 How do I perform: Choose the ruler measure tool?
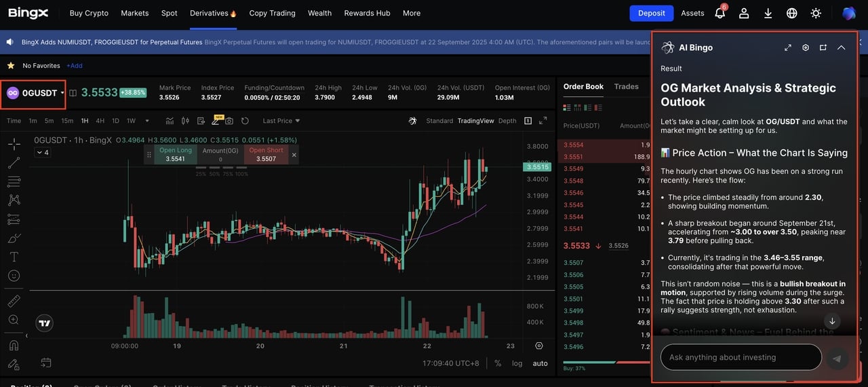[14, 300]
